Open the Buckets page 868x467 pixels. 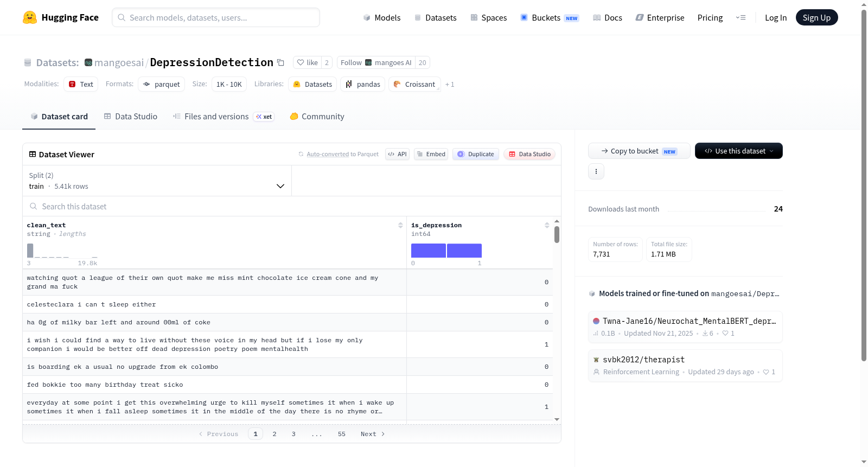550,17
